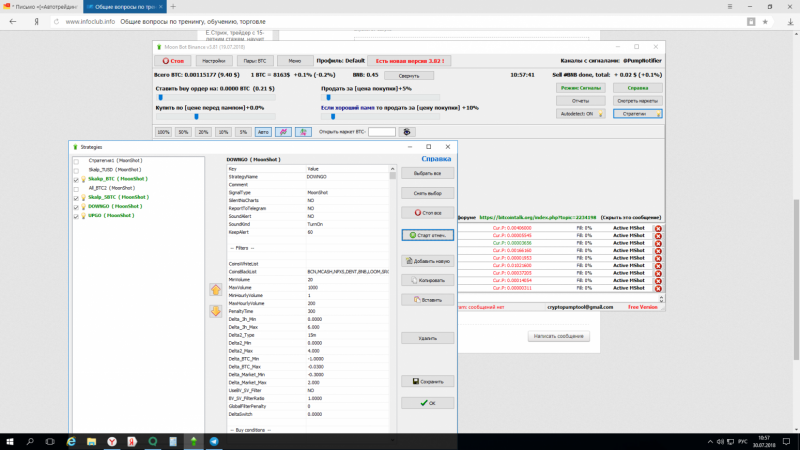Screen dimensions: 800x450
Task: Switch to the Письмо browser tab
Action: click(40, 7)
